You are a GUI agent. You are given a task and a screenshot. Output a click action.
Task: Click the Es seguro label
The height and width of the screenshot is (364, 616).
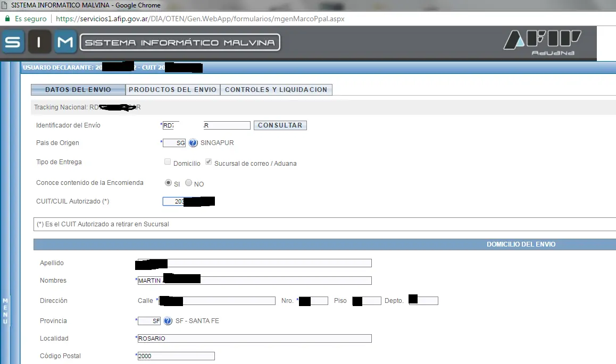(31, 19)
